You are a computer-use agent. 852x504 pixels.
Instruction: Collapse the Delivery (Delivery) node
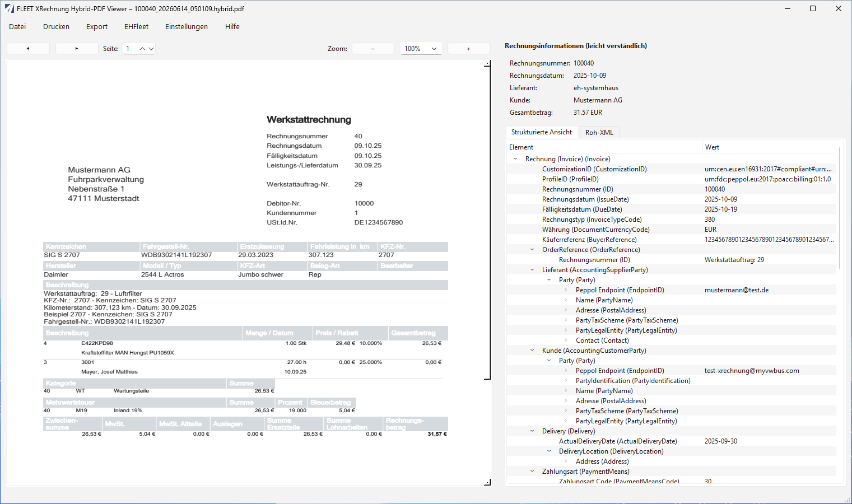pyautogui.click(x=532, y=431)
